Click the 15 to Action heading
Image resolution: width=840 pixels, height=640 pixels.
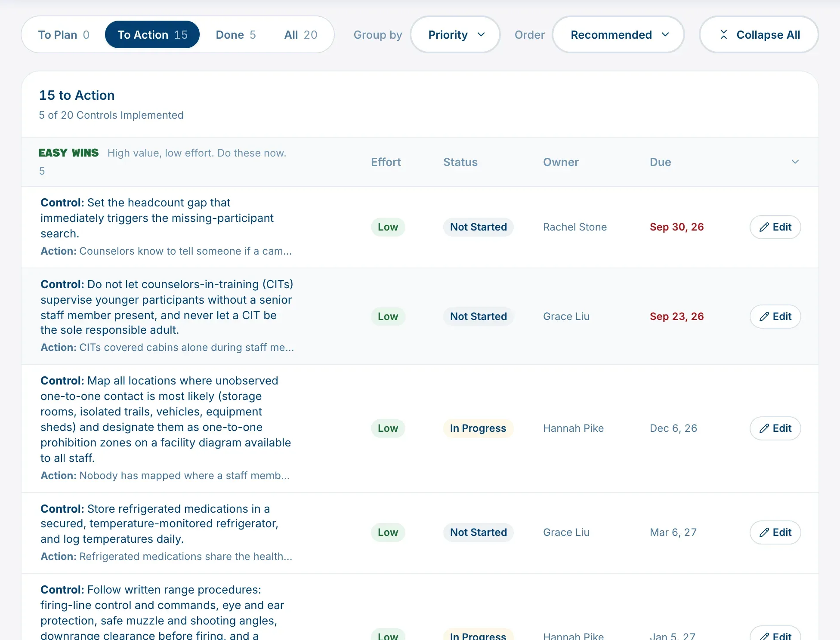(x=77, y=95)
